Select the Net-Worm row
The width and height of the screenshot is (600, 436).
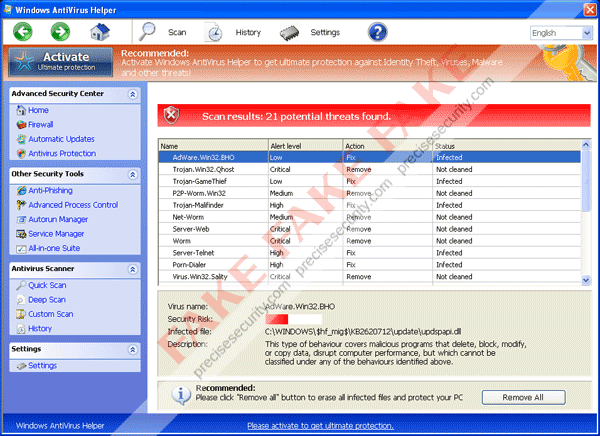tap(369, 217)
